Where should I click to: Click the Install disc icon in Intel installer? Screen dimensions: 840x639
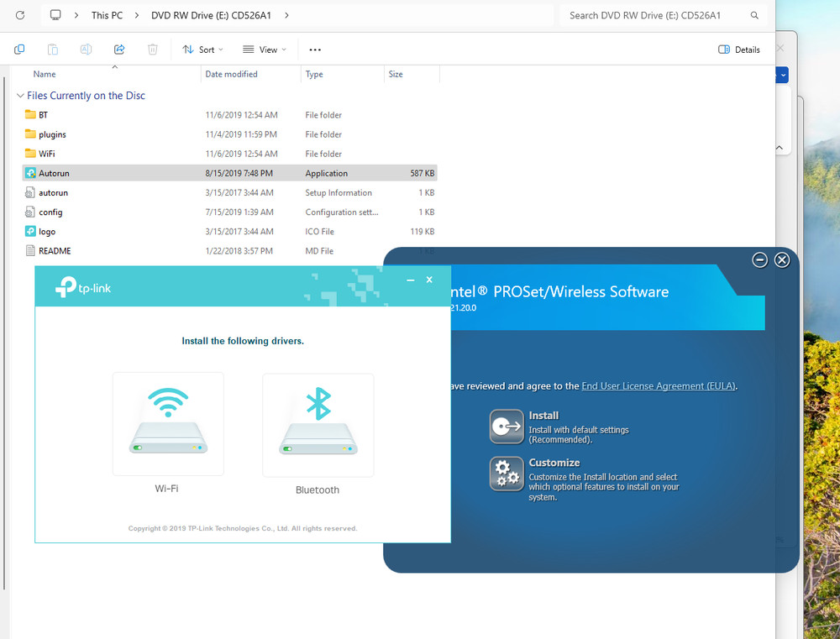[507, 427]
